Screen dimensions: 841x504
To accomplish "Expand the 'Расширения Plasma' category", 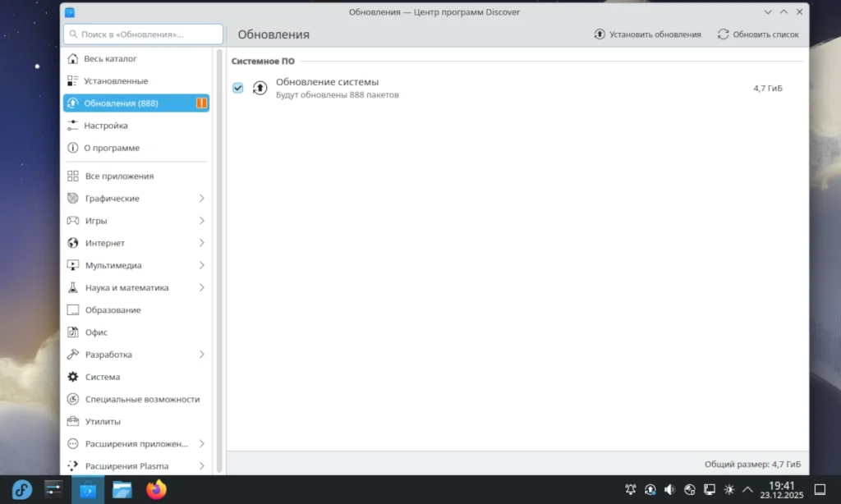I will coord(202,466).
